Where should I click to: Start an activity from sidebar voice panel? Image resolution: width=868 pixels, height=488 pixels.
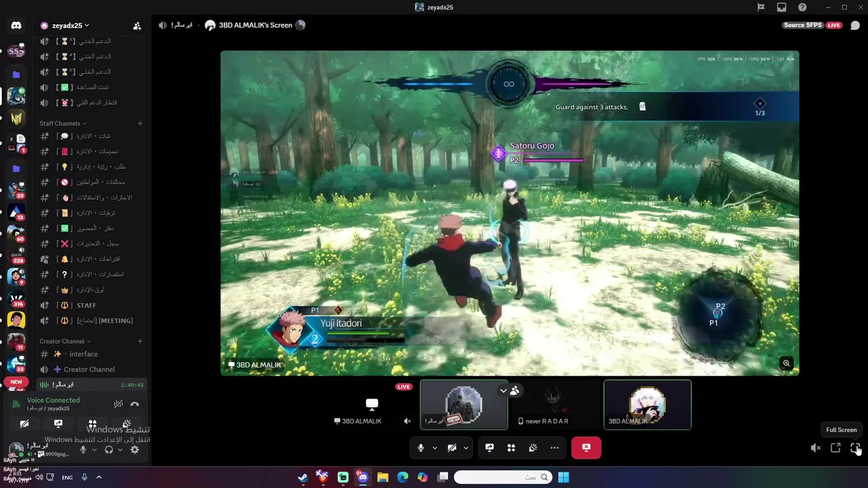pos(92,424)
